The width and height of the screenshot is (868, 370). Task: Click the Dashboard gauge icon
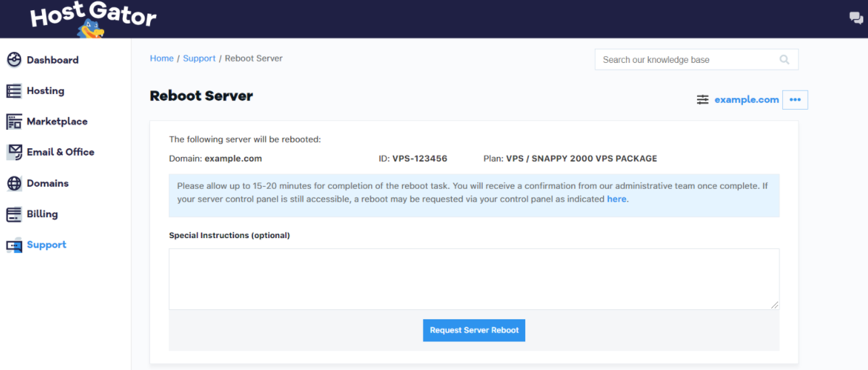click(14, 60)
